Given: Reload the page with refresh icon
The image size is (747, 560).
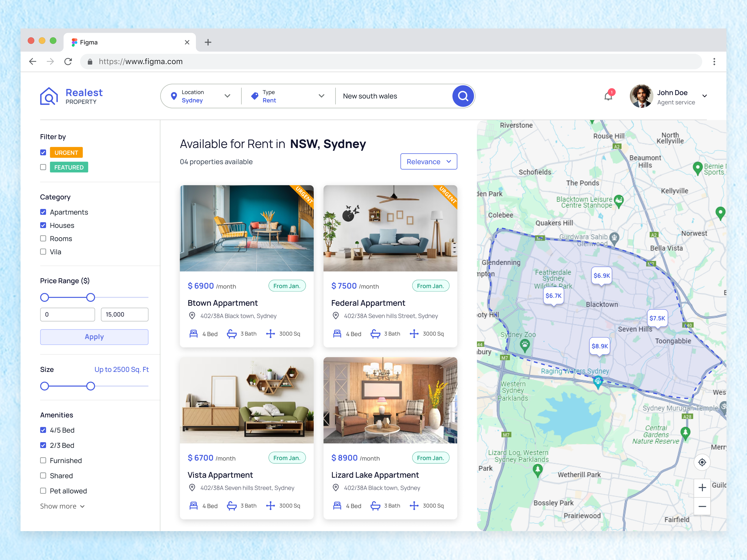Looking at the screenshot, I should pos(68,61).
